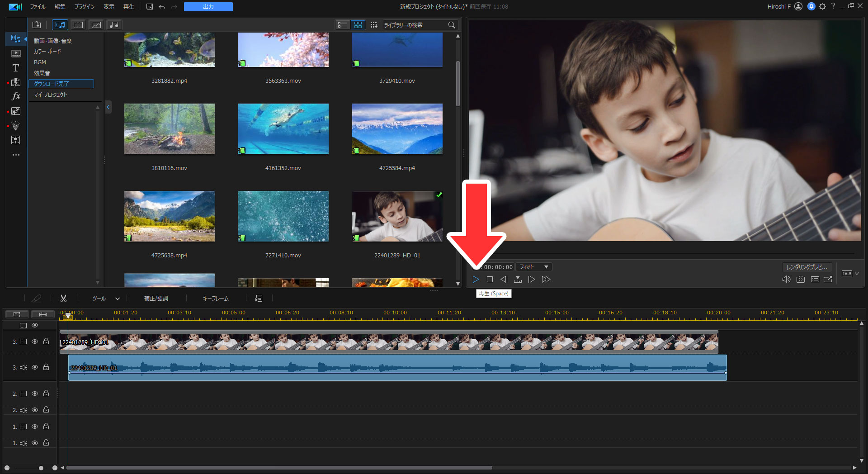
Task: Open the 再生 menu
Action: pos(129,7)
